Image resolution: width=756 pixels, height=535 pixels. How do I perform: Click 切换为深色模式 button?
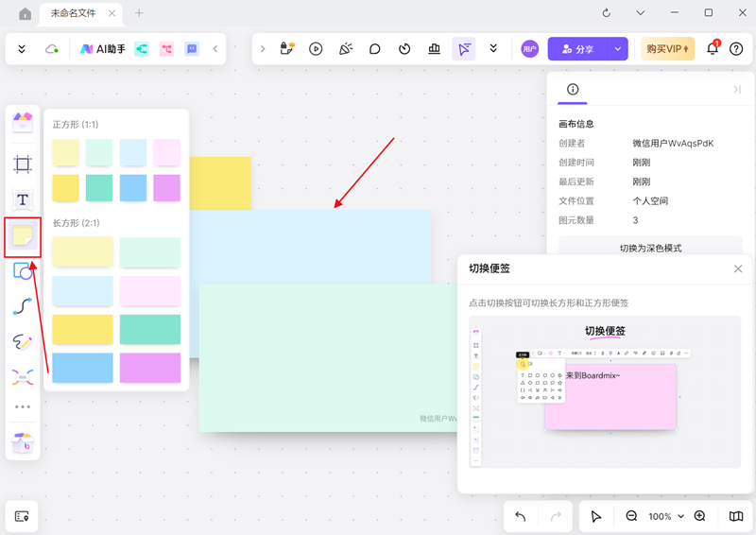point(650,248)
